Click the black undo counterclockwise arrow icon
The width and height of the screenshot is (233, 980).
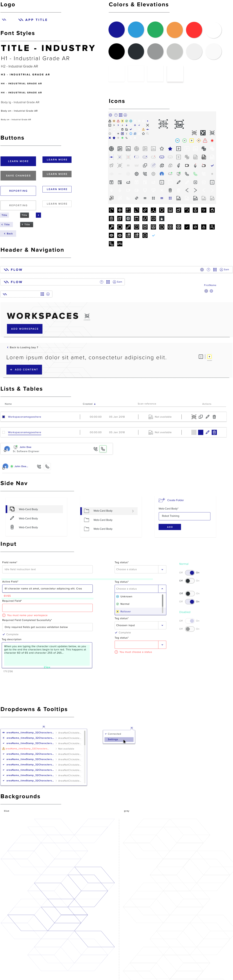[187, 210]
